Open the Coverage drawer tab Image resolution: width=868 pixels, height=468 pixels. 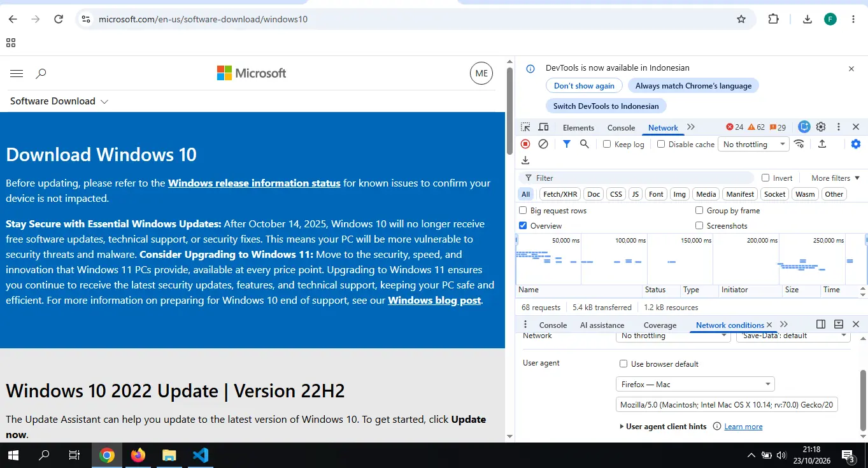pos(660,325)
